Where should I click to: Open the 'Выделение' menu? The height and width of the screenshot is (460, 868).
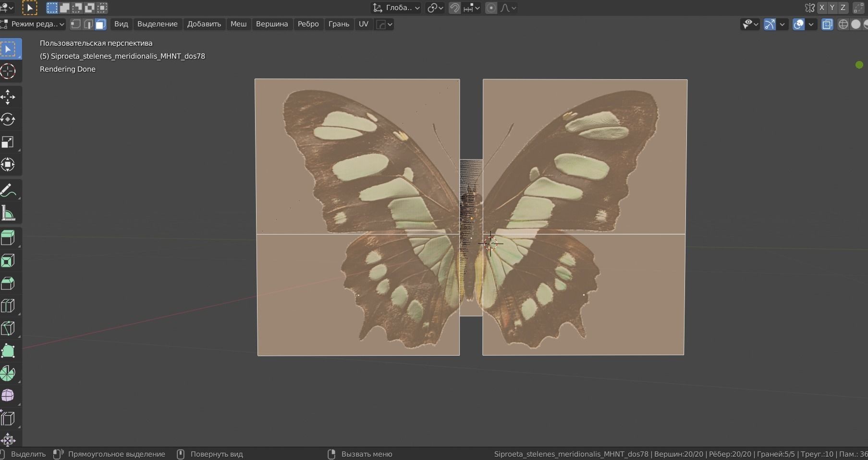(158, 24)
